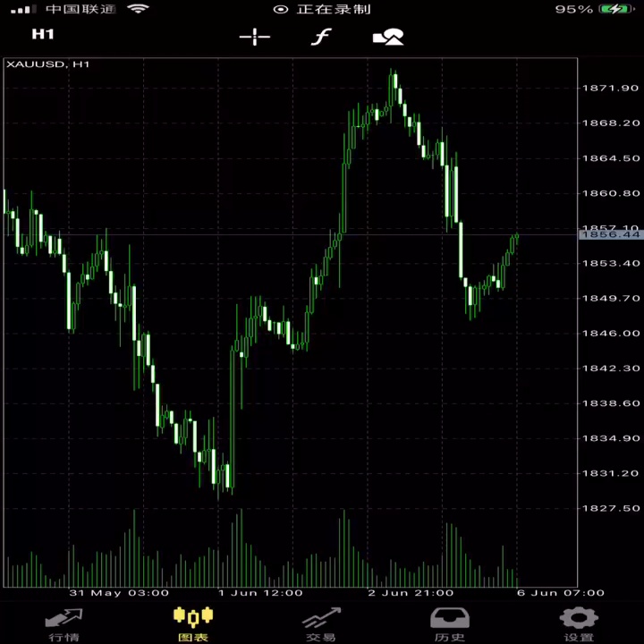
Task: Tap the 1827.50 price axis label
Action: [611, 508]
